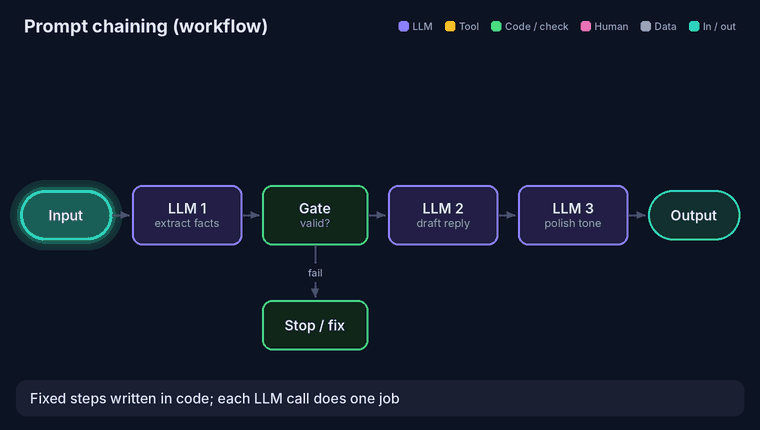Select the Stop / fix node

[315, 325]
